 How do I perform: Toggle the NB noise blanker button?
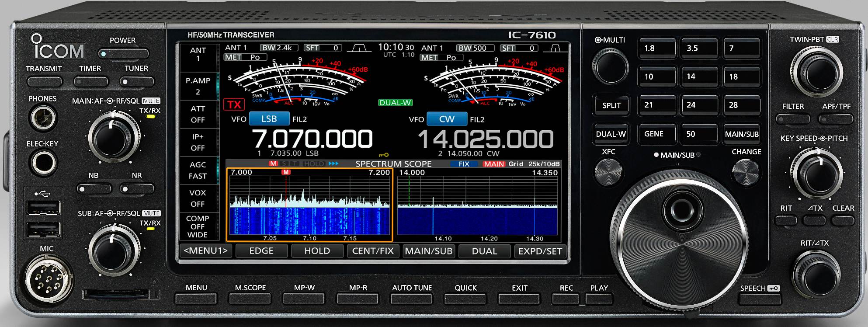pyautogui.click(x=94, y=189)
